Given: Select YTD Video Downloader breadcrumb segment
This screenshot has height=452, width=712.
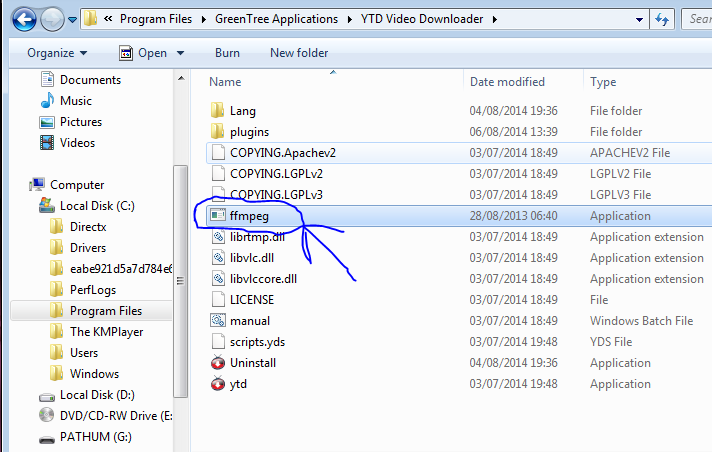Looking at the screenshot, I should 422,19.
